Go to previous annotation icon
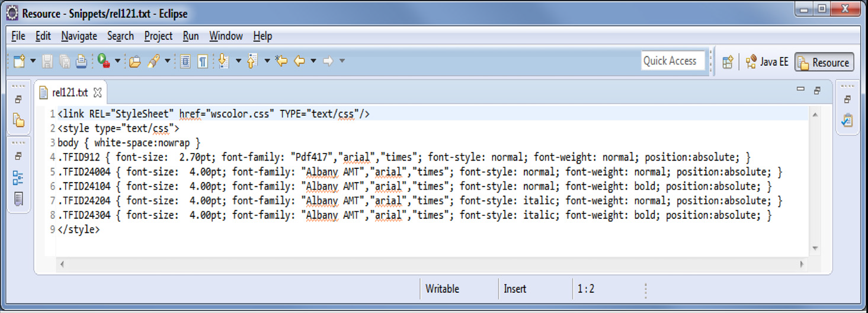The width and height of the screenshot is (868, 313). tap(253, 61)
